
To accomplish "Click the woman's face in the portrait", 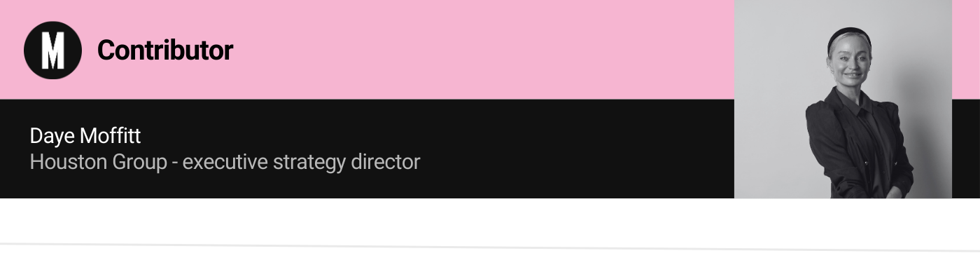I will click(850, 63).
